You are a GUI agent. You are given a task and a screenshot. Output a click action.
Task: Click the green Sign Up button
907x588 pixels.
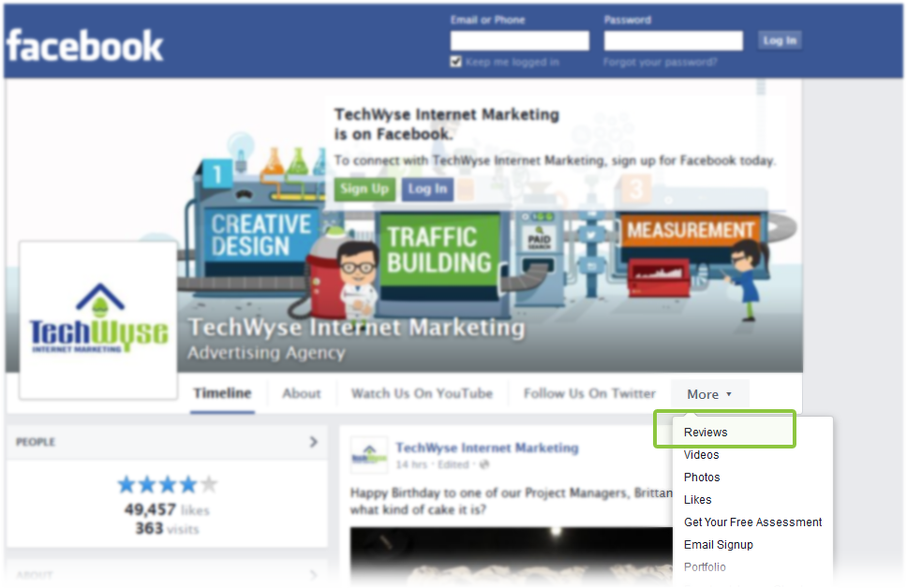(364, 189)
